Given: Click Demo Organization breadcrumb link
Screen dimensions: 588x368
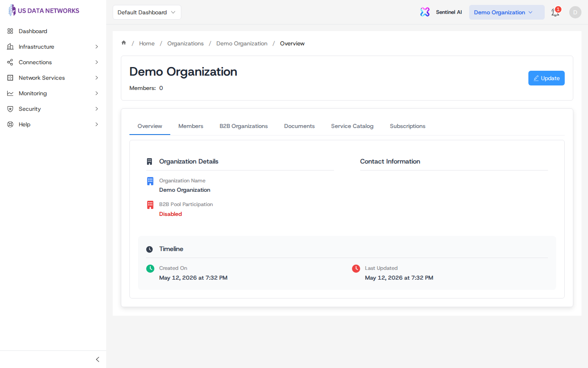Looking at the screenshot, I should (242, 43).
